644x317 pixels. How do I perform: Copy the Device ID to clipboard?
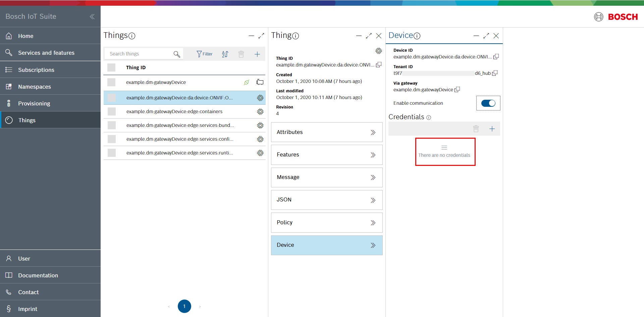[x=496, y=56]
